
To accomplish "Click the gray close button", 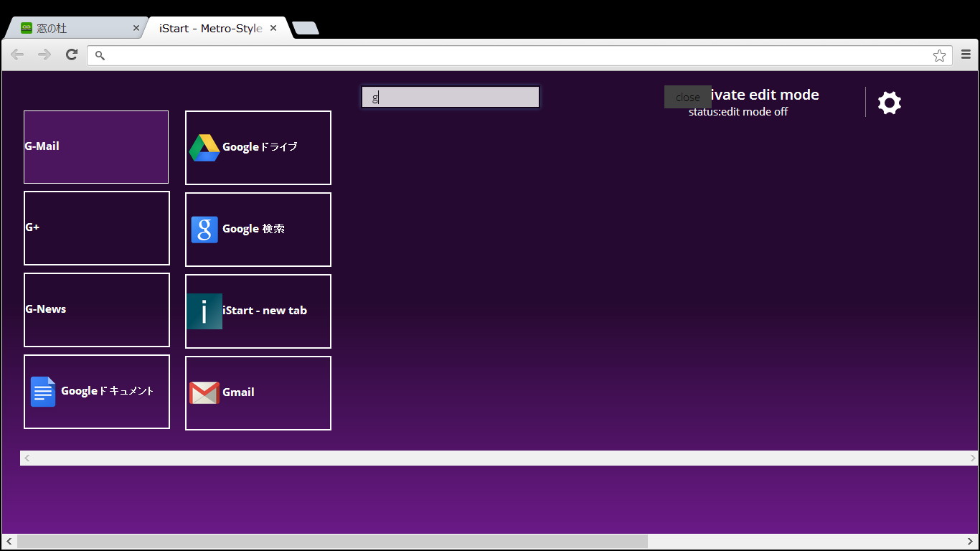I will 688,97.
